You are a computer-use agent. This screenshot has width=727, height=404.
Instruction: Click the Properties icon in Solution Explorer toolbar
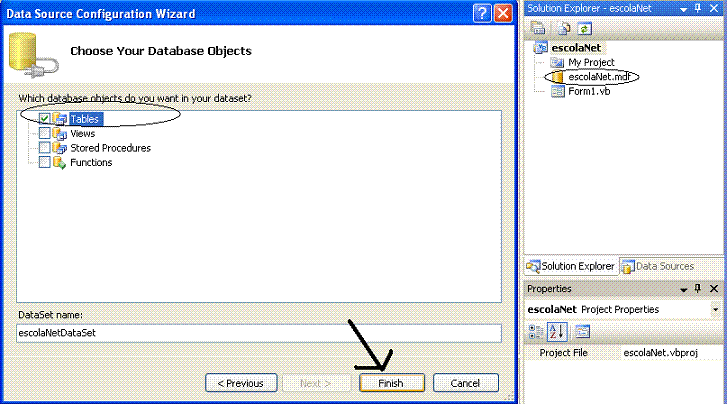click(x=538, y=29)
